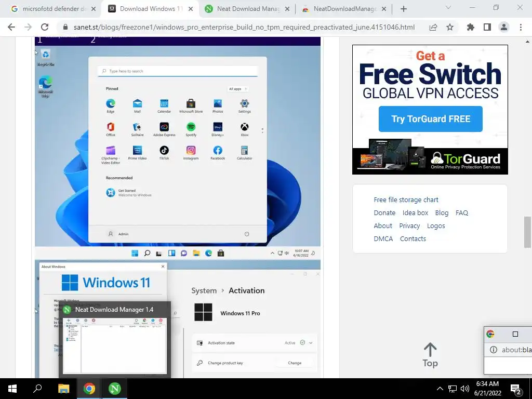Open the Contacts link
Screen dimensions: 532x399
pyautogui.click(x=413, y=238)
